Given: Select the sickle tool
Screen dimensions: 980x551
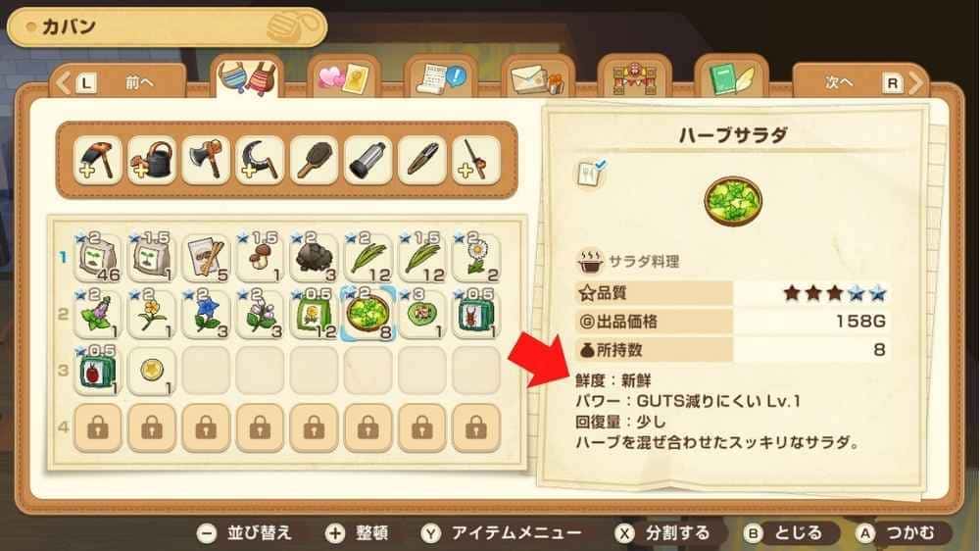Looking at the screenshot, I should (x=260, y=160).
